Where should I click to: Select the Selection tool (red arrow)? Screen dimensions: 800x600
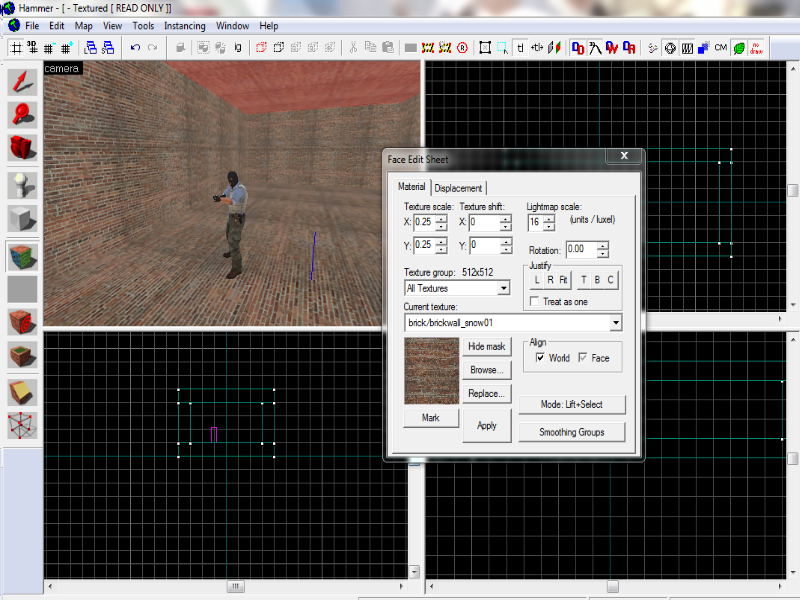(22, 82)
